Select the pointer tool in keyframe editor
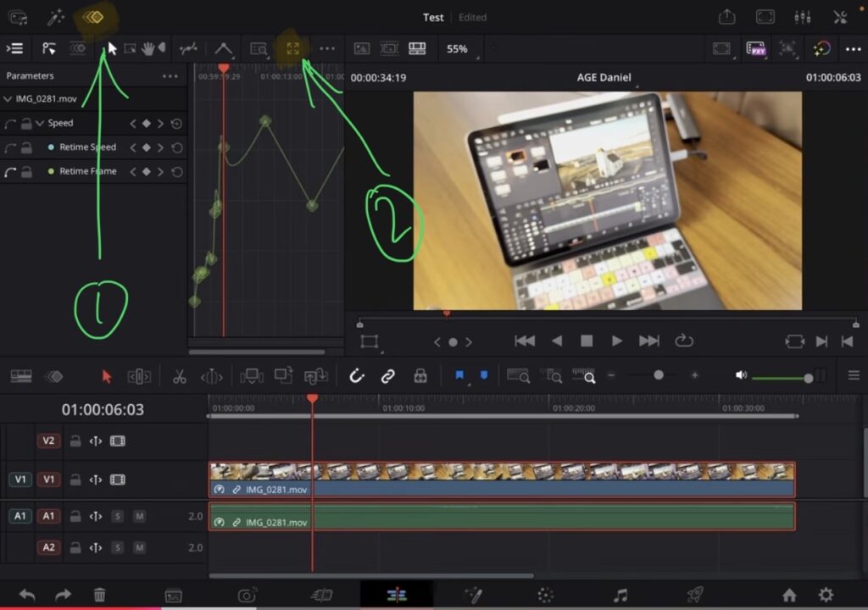Image resolution: width=868 pixels, height=610 pixels. 112,48
